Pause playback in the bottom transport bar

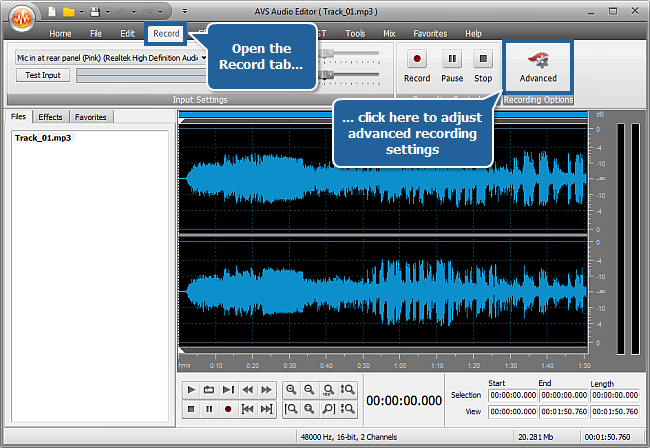click(209, 409)
